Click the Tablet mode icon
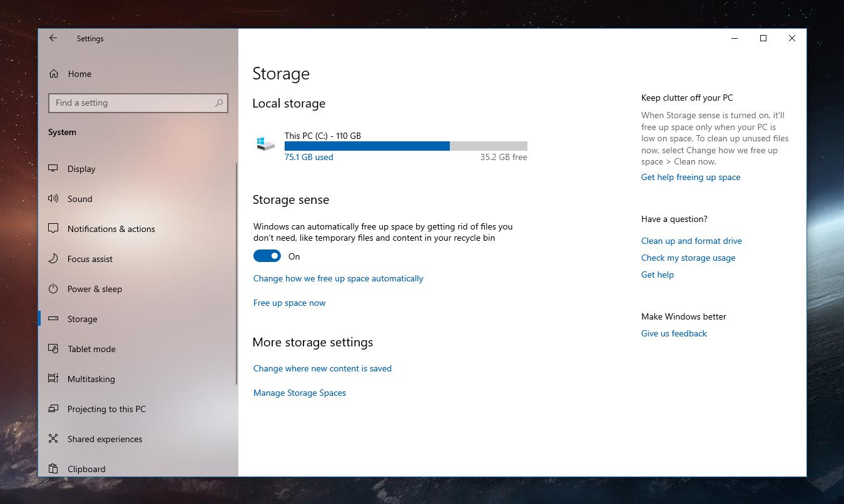This screenshot has width=844, height=504. [53, 349]
